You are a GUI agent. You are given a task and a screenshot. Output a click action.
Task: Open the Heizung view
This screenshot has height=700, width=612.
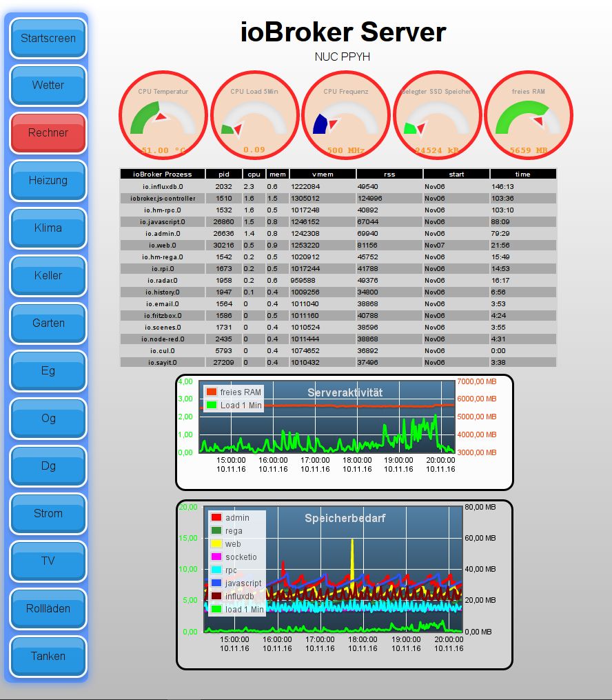tap(48, 181)
